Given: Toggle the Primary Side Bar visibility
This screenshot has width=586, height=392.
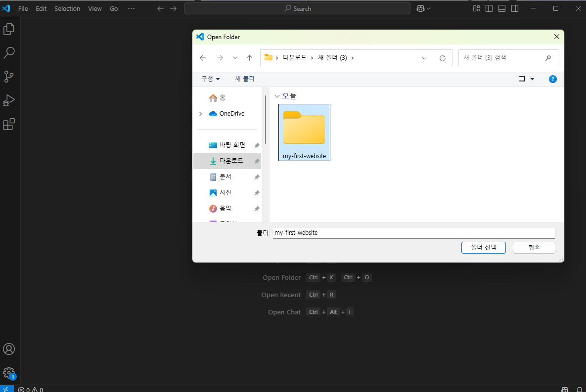Looking at the screenshot, I should [489, 8].
